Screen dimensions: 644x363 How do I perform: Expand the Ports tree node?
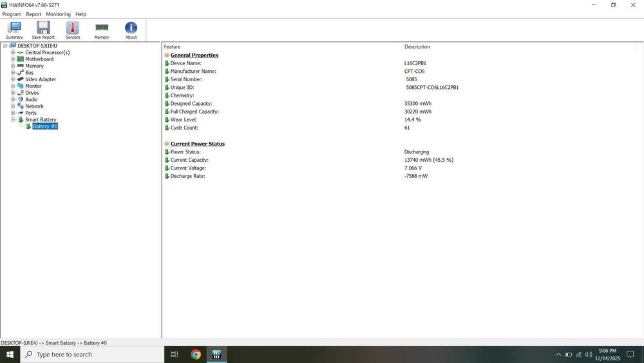pyautogui.click(x=13, y=113)
